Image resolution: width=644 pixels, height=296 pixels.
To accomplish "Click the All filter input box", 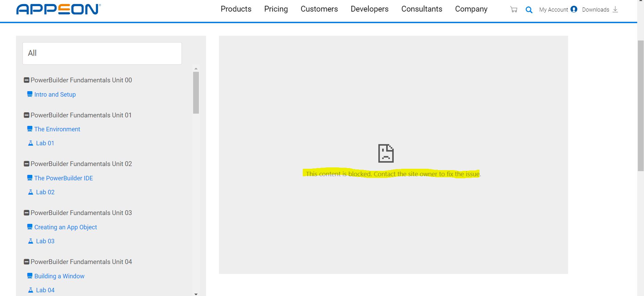I will coord(102,53).
